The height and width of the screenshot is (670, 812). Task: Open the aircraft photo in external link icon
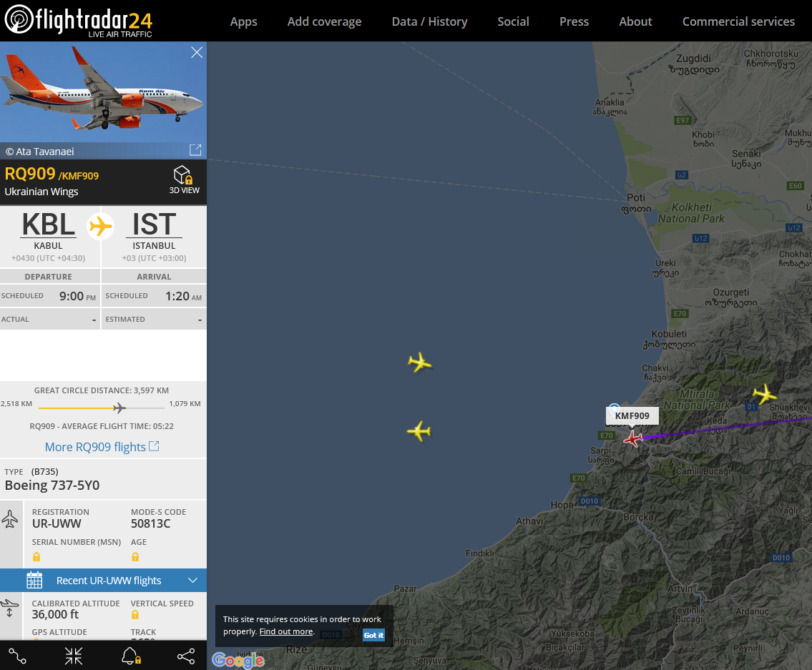coord(195,150)
